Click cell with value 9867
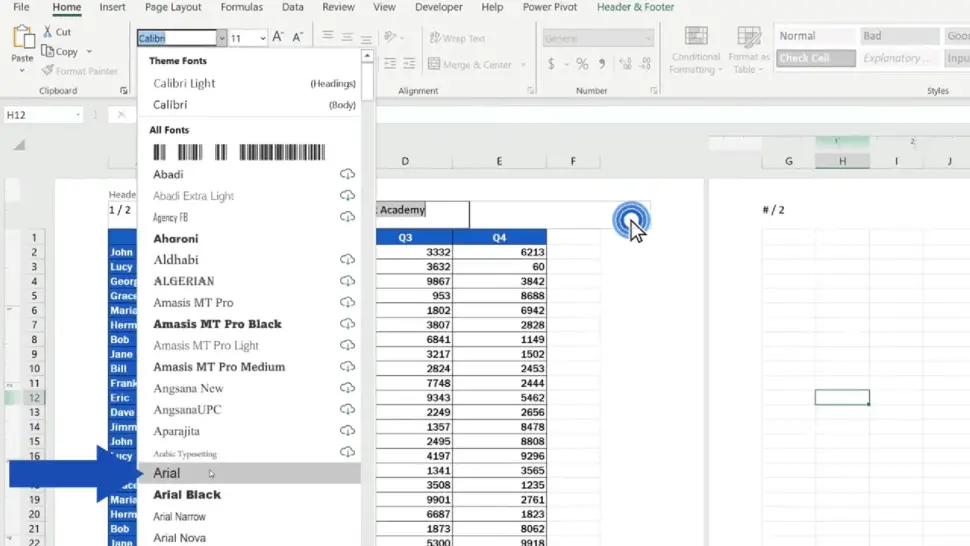The height and width of the screenshot is (546, 970). 414,281
